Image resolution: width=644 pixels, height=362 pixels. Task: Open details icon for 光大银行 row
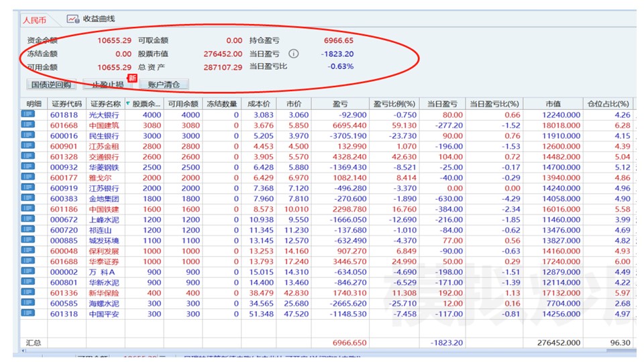point(28,114)
